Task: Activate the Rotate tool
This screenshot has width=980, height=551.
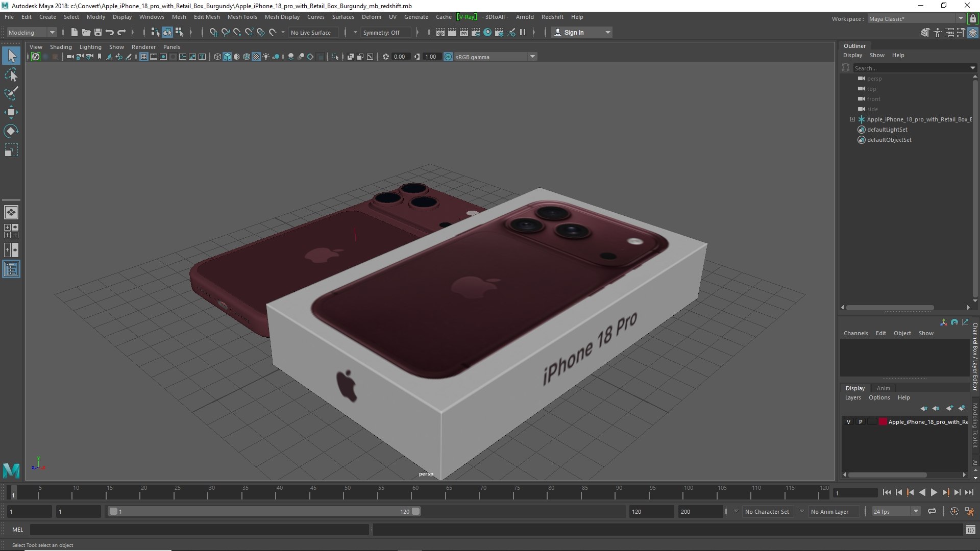Action: (11, 131)
